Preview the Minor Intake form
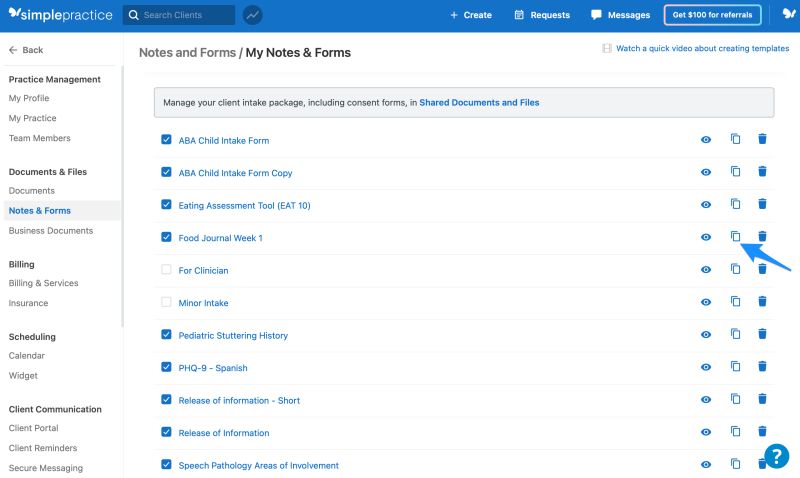 click(706, 302)
